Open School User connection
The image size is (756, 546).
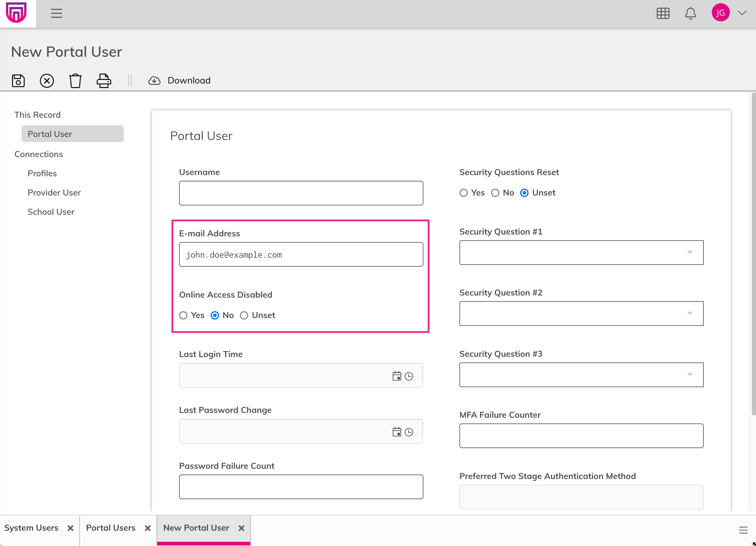click(51, 212)
